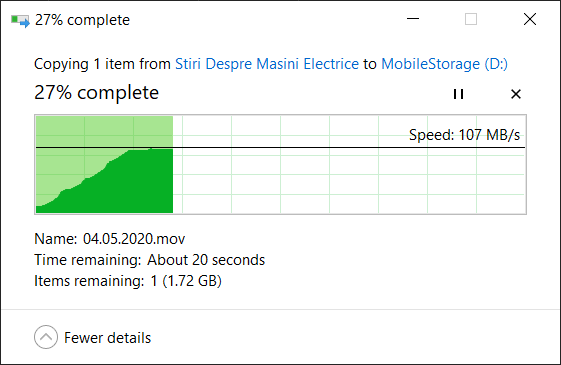Click the Items remaining 1 (1.72 GB) text
The height and width of the screenshot is (365, 561).
pyautogui.click(x=128, y=281)
